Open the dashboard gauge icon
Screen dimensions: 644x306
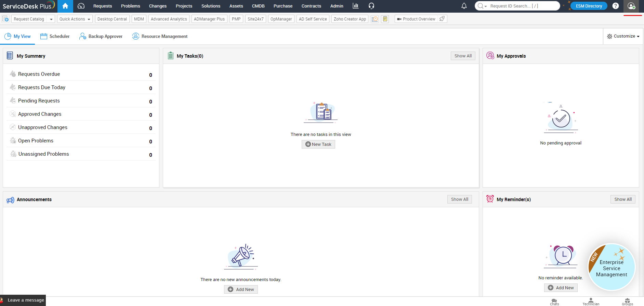point(81,6)
